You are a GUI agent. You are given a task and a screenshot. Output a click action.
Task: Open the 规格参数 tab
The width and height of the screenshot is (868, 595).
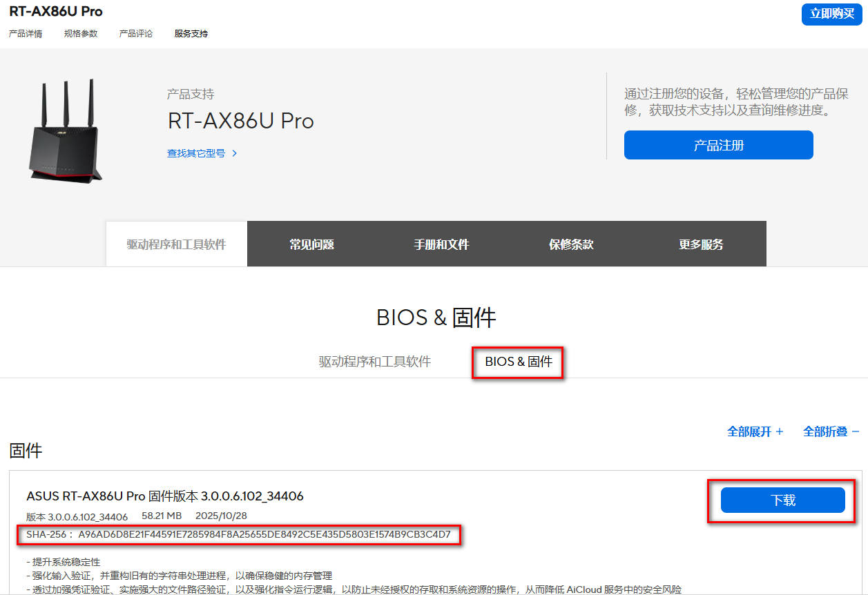[x=81, y=34]
